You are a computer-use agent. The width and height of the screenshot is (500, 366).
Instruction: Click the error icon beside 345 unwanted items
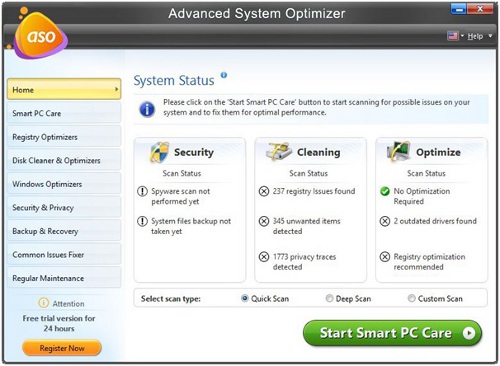click(264, 221)
